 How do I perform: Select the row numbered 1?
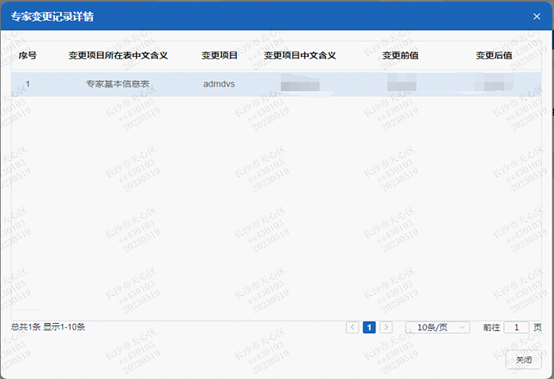pyautogui.click(x=276, y=84)
